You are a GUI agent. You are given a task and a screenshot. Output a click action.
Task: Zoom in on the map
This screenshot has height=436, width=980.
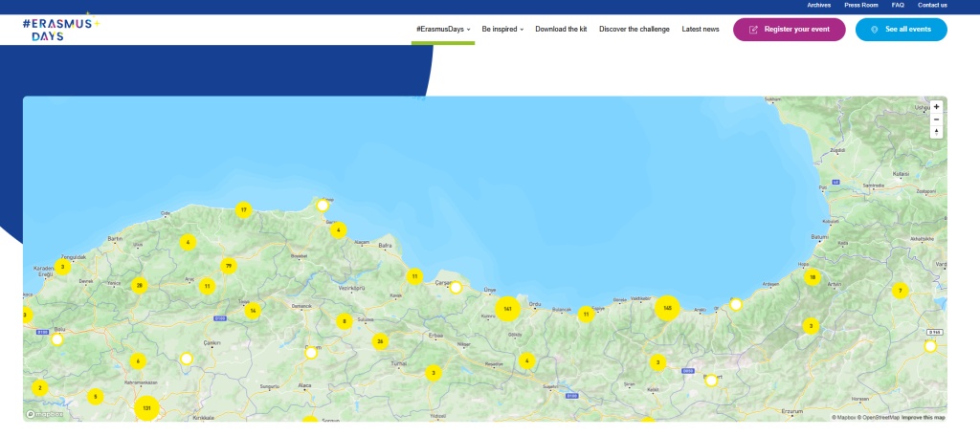[x=936, y=107]
